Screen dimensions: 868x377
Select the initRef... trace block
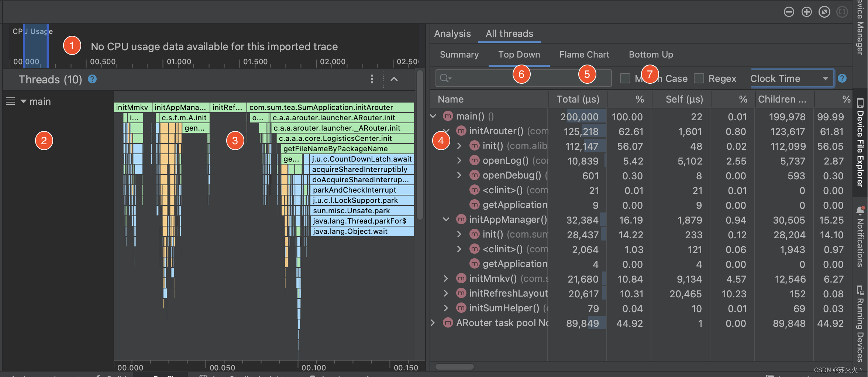(228, 107)
